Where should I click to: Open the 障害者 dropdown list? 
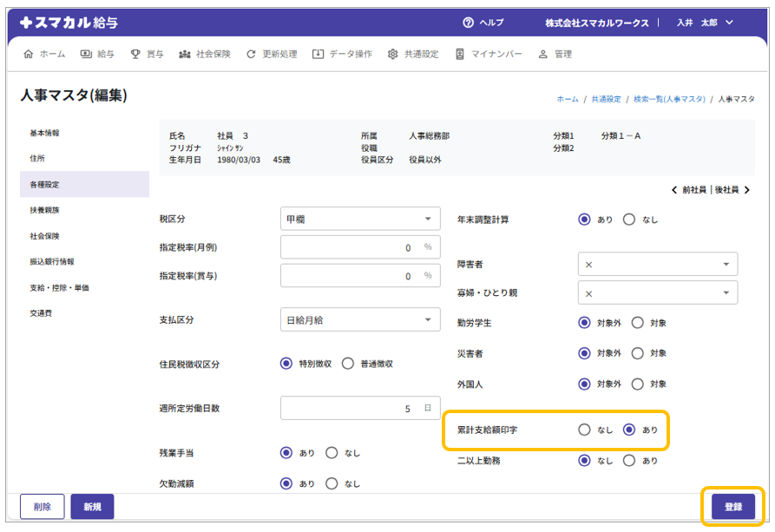(x=657, y=264)
